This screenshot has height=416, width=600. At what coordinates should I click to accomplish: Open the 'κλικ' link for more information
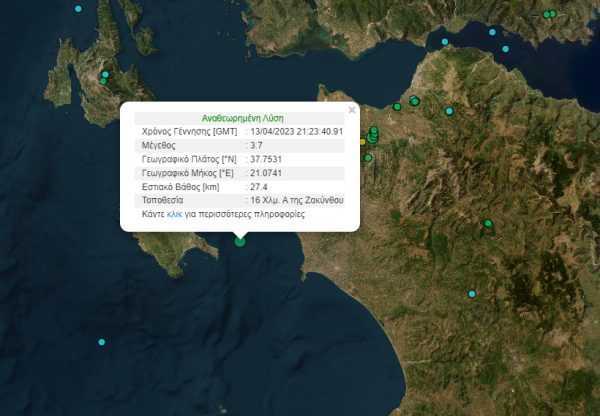pos(175,215)
